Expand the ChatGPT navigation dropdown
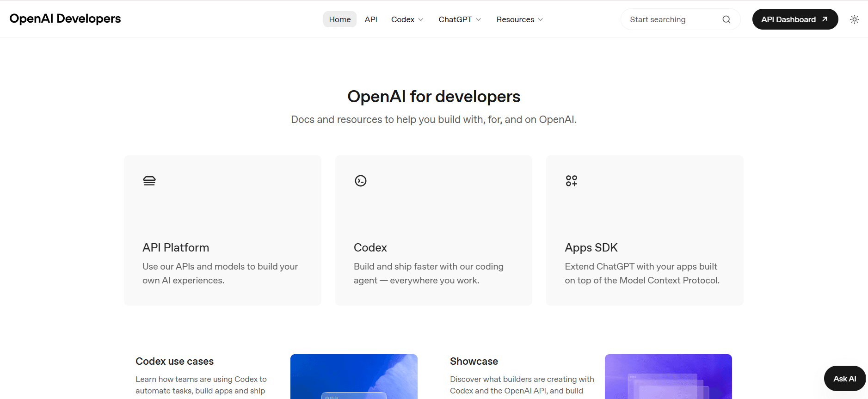868x399 pixels. tap(460, 19)
